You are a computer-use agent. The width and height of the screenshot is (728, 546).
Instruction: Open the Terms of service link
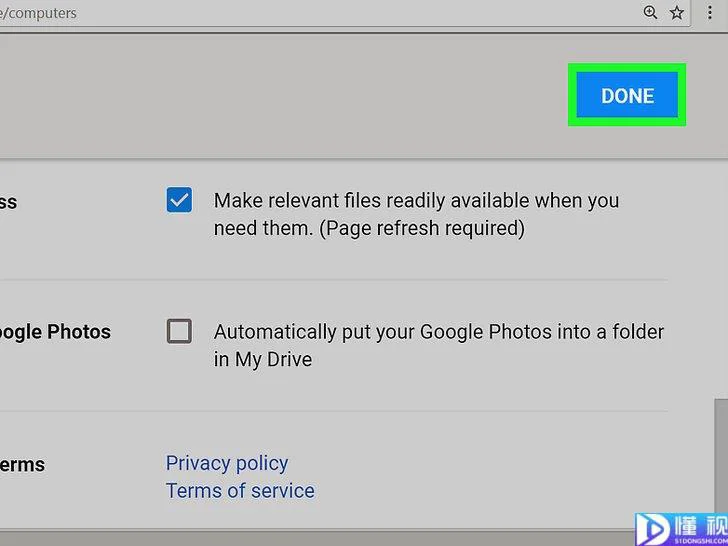(240, 491)
